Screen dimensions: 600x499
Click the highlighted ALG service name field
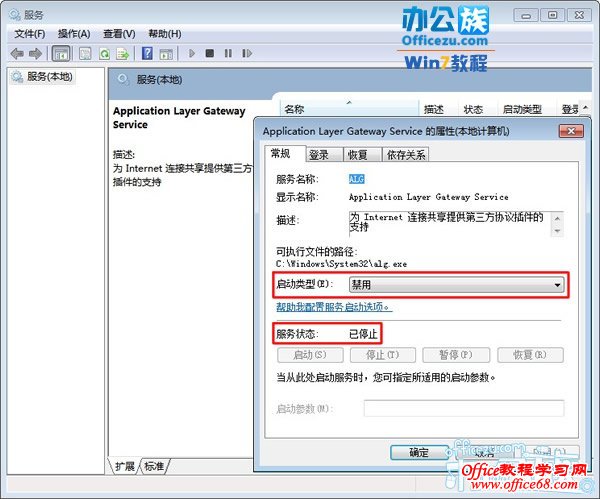pos(356,179)
